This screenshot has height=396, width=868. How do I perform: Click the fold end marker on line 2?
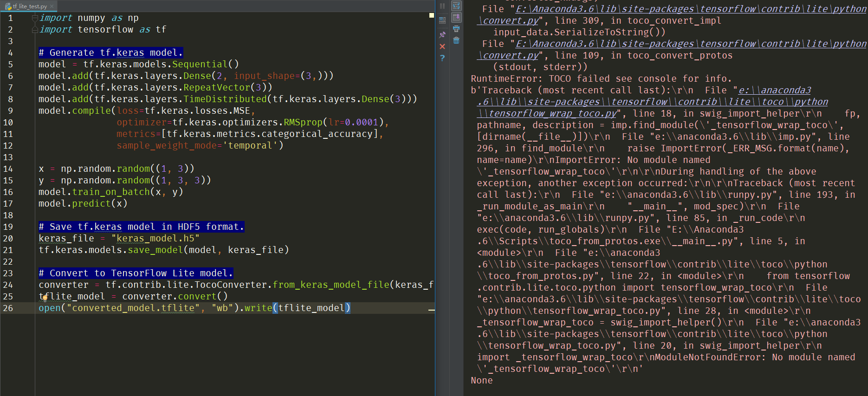35,30
